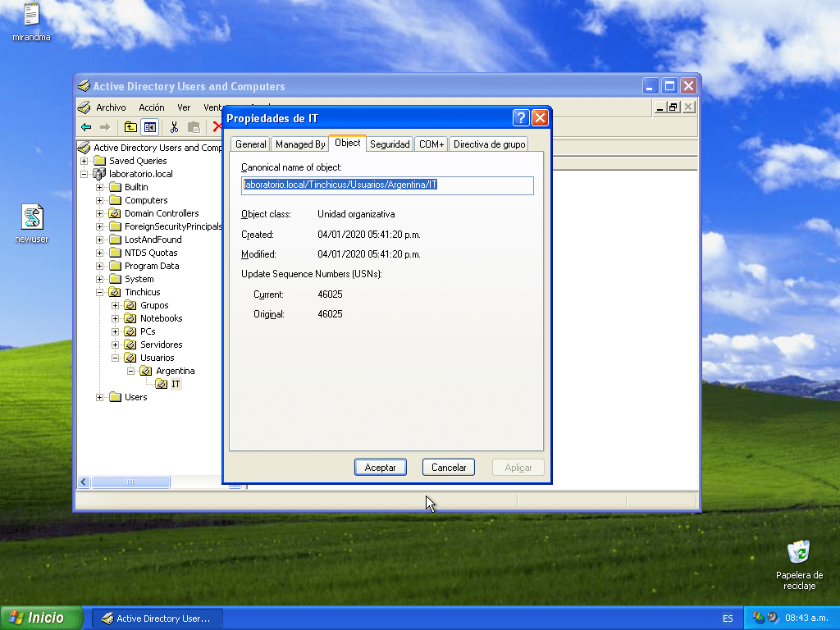Select the Domain Controllers OU in the tree
Screen dimensions: 840x630
pyautogui.click(x=161, y=213)
